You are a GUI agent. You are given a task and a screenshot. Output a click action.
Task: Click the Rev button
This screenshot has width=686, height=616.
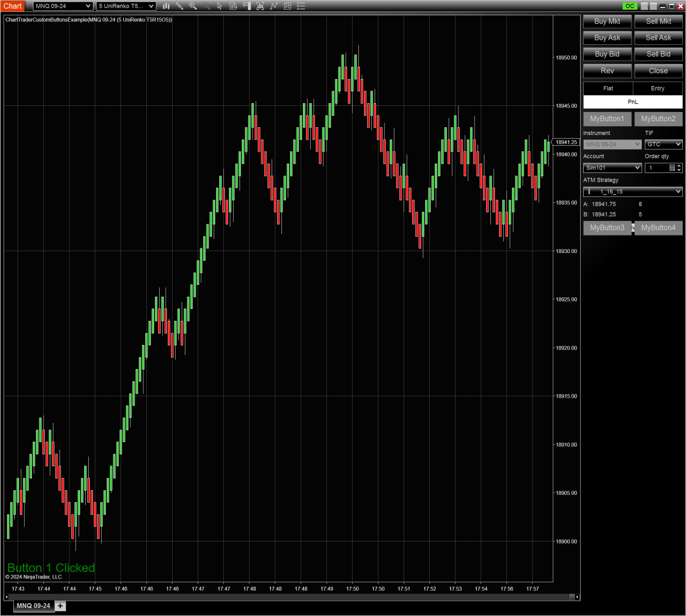point(607,71)
